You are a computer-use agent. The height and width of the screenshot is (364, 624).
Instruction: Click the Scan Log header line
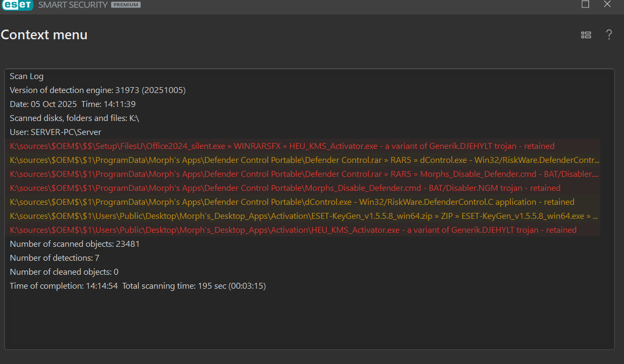click(26, 76)
